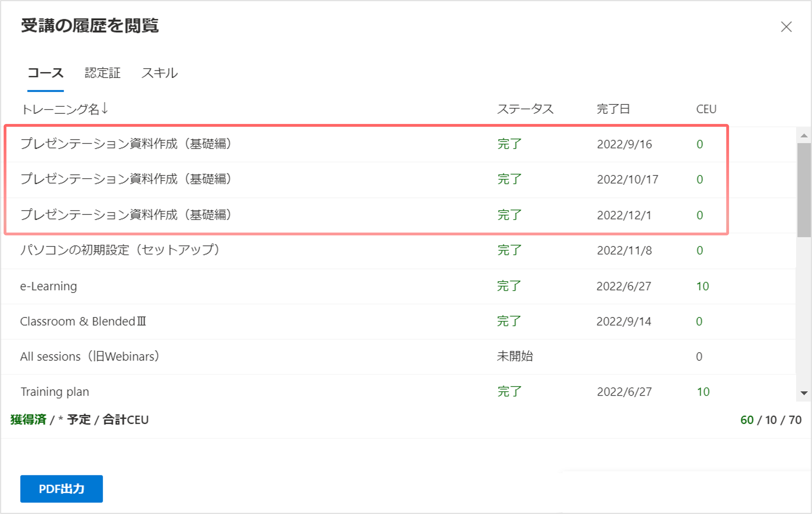The height and width of the screenshot is (514, 812).
Task: Click the scrollbar up arrow
Action: click(804, 135)
